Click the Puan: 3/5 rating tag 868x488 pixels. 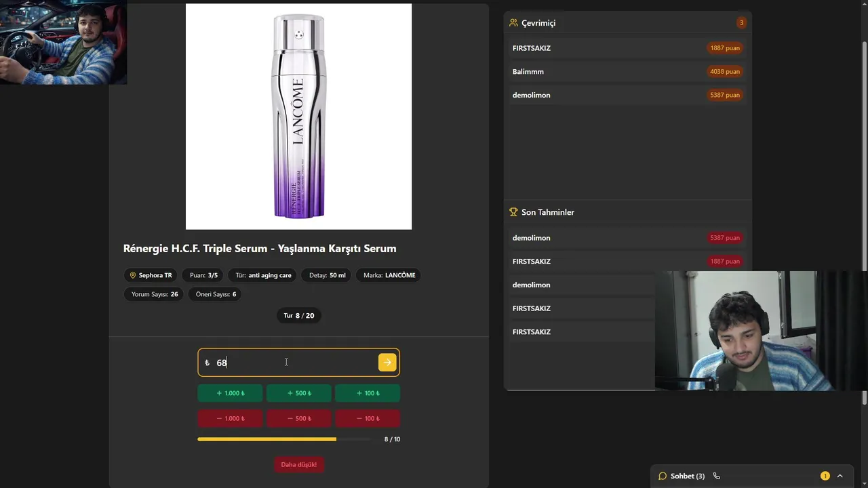click(203, 275)
